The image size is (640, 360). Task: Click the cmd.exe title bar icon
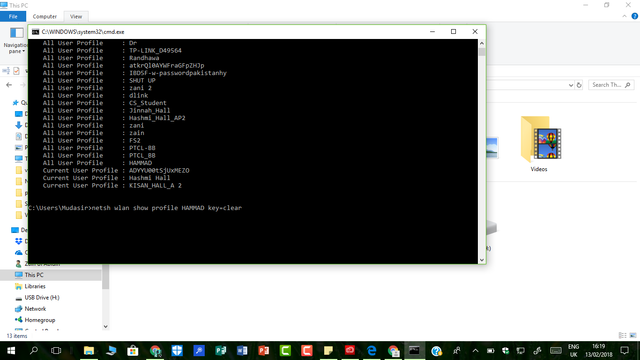tap(36, 32)
